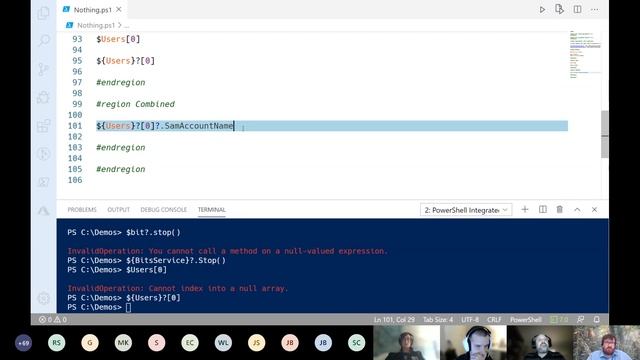Change the Tab Size: 4 setting
Viewport: 640px width, 360px height.
(438, 320)
